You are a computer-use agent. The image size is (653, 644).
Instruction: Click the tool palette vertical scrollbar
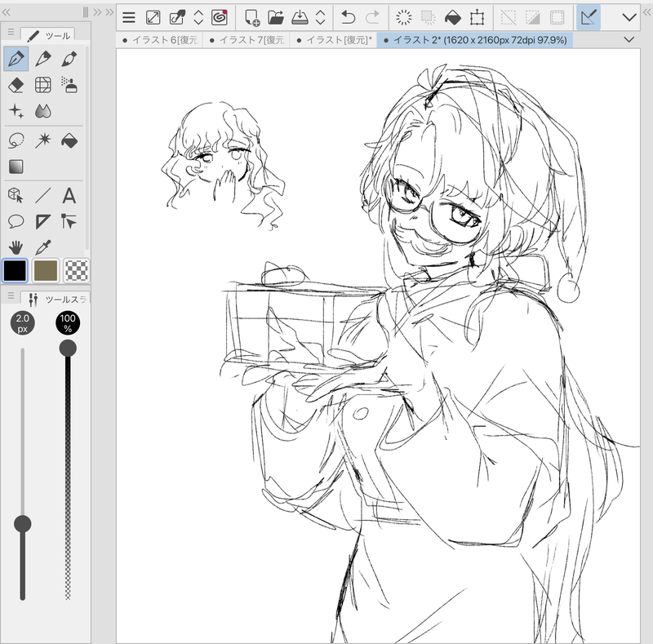[x=87, y=148]
